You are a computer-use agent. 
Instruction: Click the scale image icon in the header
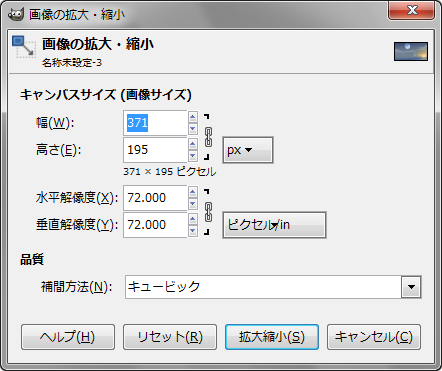[x=24, y=47]
